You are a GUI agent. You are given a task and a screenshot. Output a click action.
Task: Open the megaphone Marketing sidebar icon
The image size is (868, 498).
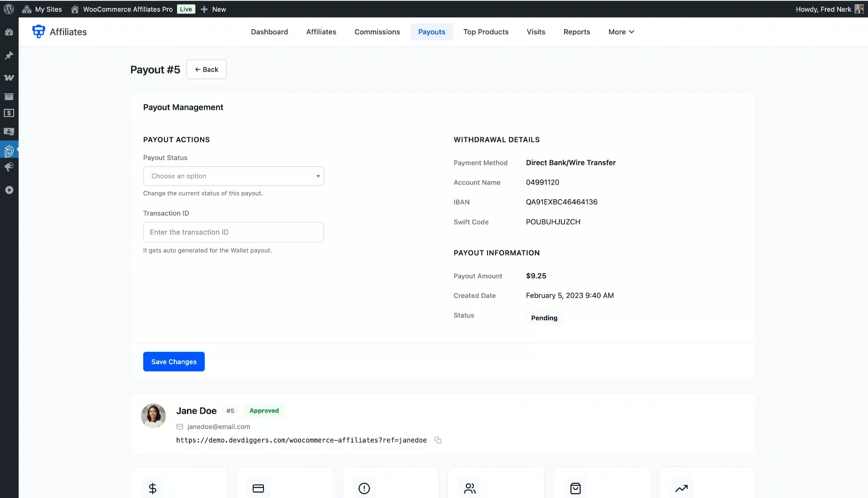coord(9,167)
